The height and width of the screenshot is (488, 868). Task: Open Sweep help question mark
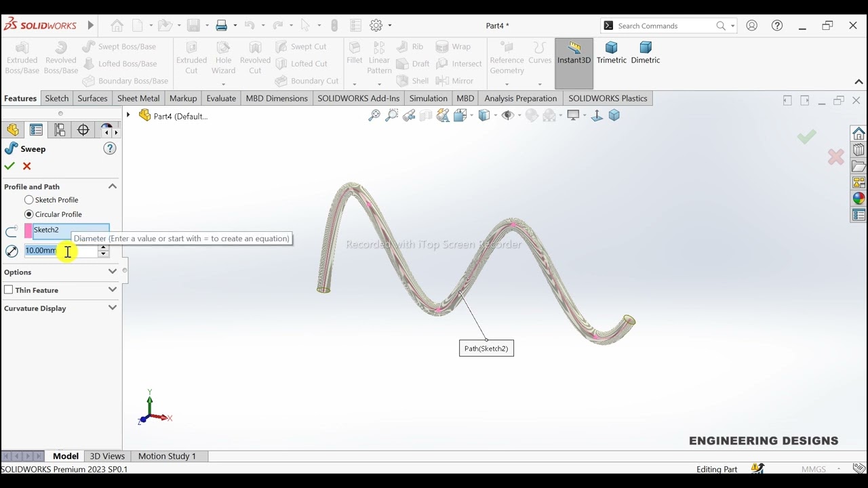click(110, 148)
